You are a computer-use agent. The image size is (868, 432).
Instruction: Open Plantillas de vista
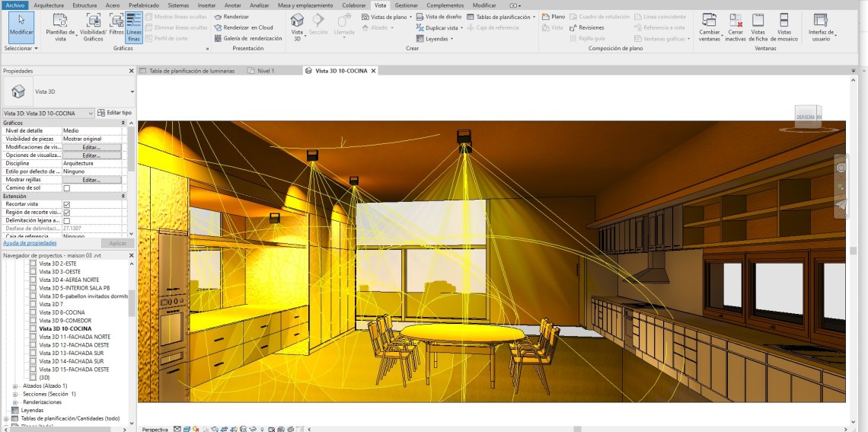tap(61, 25)
